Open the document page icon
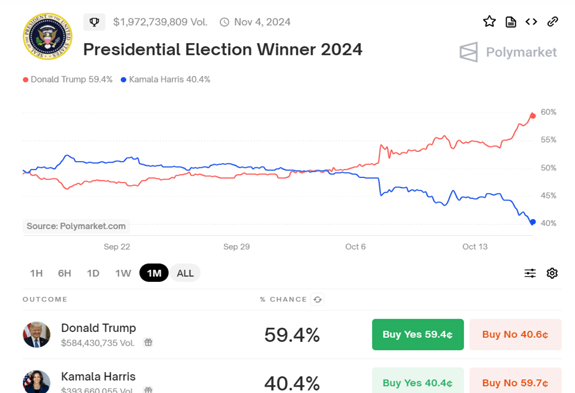575x393 pixels. click(510, 22)
